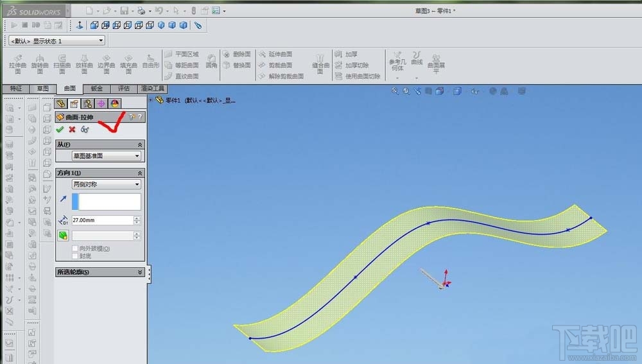Viewport: 642px width, 364px height.
Task: Click the 剪裁曲面 Trim Surface button
Action: click(x=275, y=65)
